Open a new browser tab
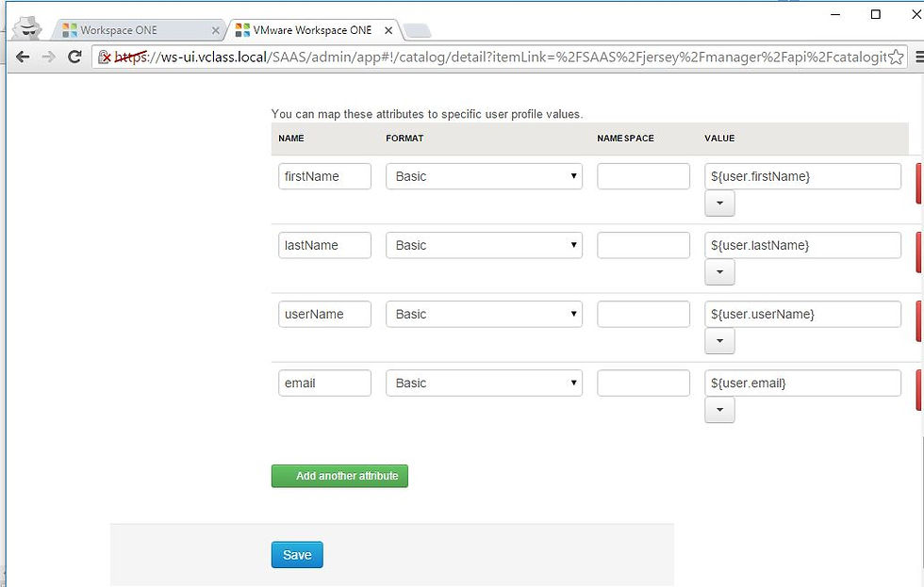The width and height of the screenshot is (924, 587). (417, 30)
